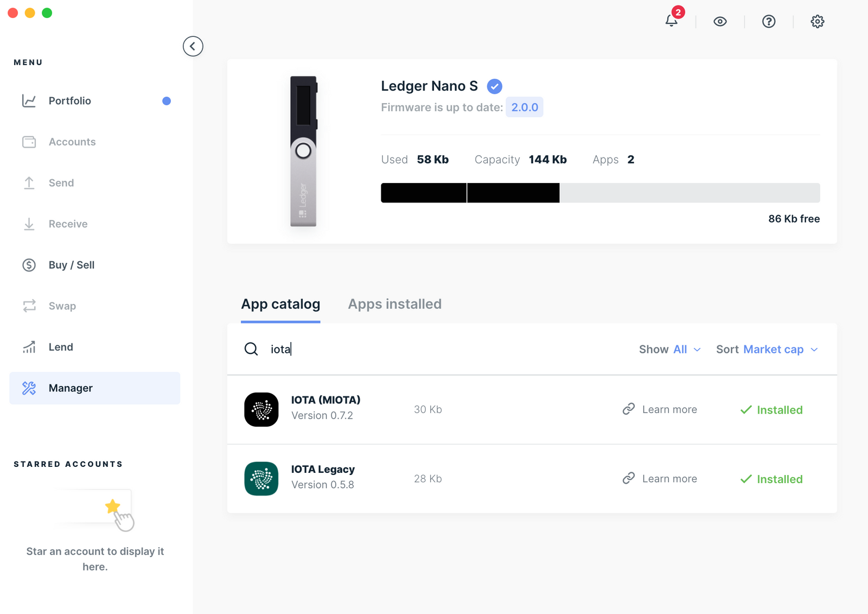Open Swap section

94,306
